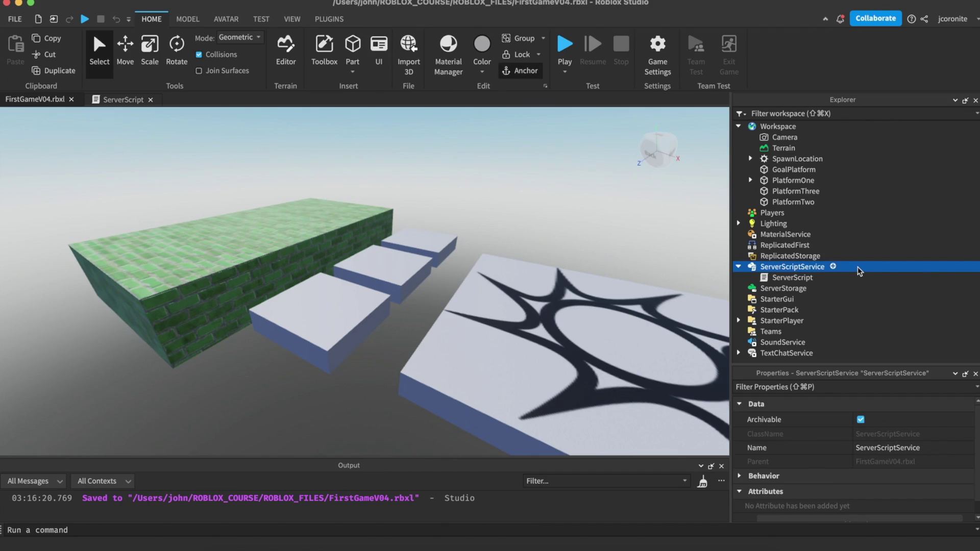Enable the Join Surfaces checkbox
Image resolution: width=980 pixels, height=551 pixels.
(199, 71)
